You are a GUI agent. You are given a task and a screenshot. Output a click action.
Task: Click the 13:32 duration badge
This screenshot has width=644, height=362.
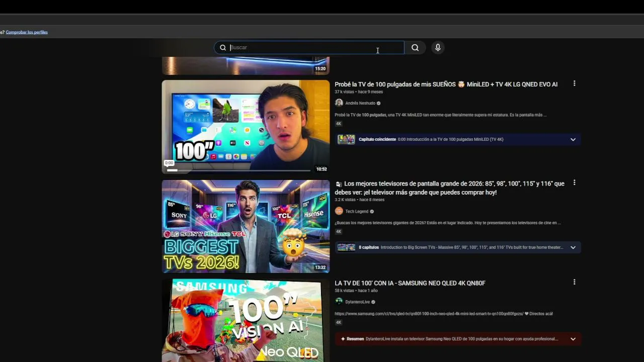click(x=320, y=267)
